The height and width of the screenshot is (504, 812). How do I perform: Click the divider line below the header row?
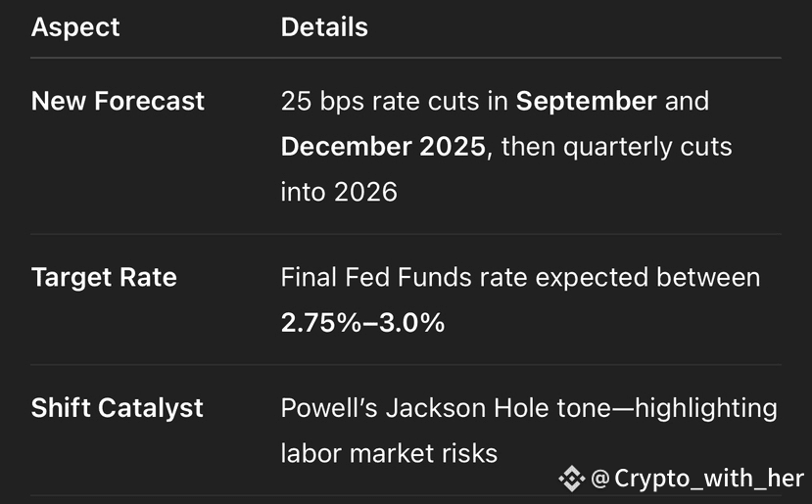(406, 58)
